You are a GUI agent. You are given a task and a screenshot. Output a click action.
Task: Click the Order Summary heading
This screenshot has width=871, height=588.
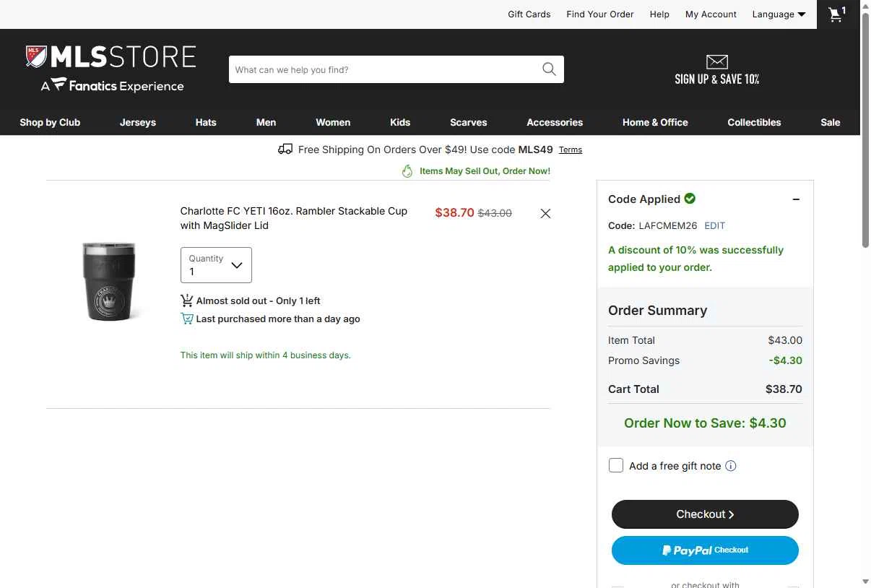tap(657, 311)
